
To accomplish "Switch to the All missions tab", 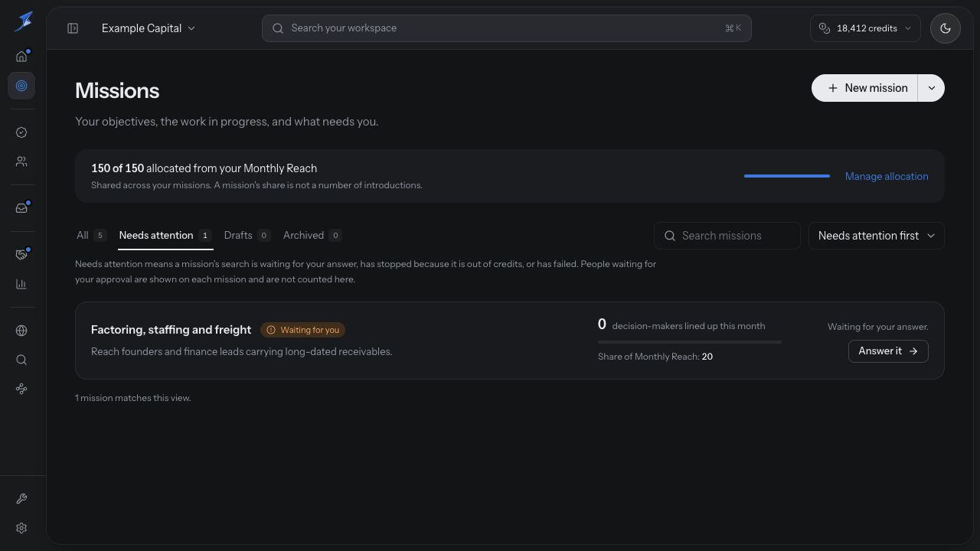I will pyautogui.click(x=90, y=235).
